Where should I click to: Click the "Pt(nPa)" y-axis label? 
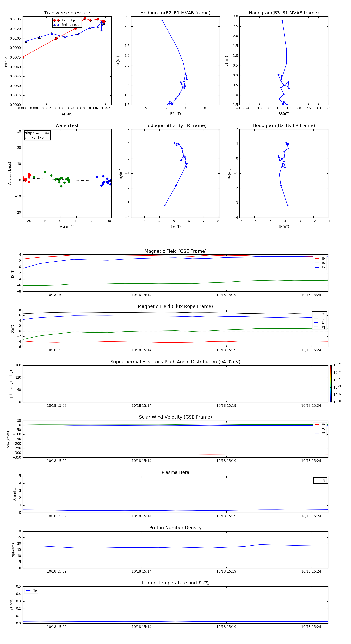6,61
